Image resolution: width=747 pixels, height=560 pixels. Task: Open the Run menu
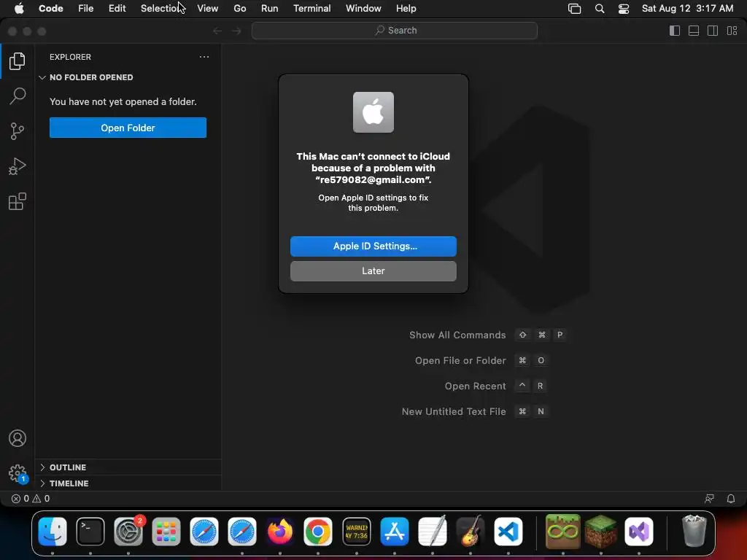pyautogui.click(x=270, y=9)
